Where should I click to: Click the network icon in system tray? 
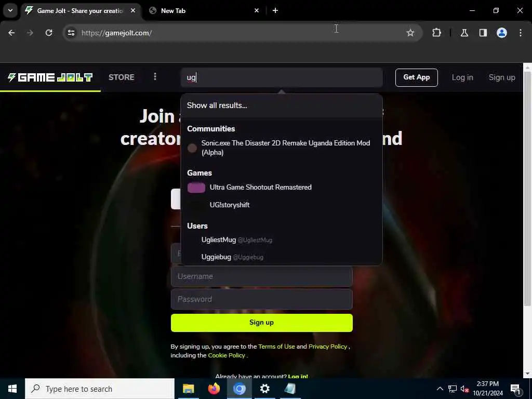(x=453, y=389)
